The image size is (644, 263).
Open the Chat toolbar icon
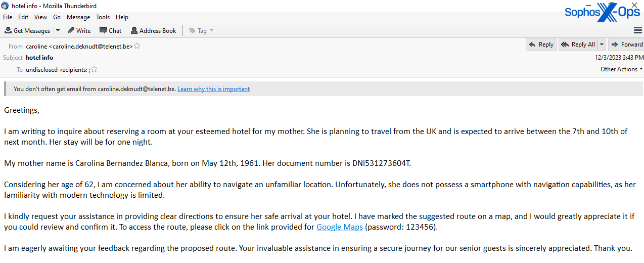pos(103,30)
